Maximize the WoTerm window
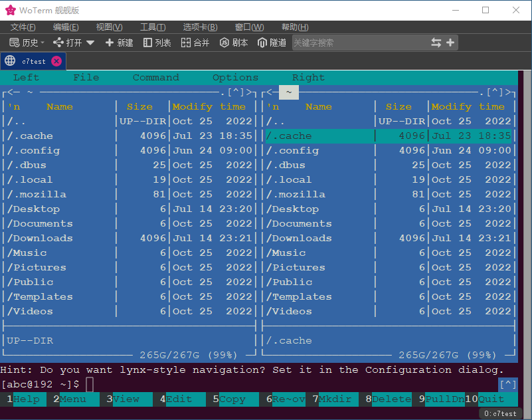Image resolution: width=532 pixels, height=420 pixels. [486, 10]
